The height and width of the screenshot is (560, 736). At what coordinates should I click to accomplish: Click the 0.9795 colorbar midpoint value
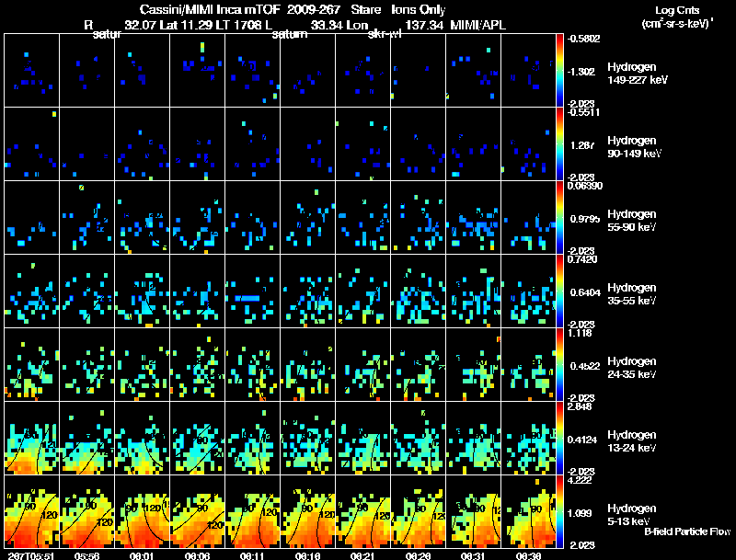tap(585, 219)
